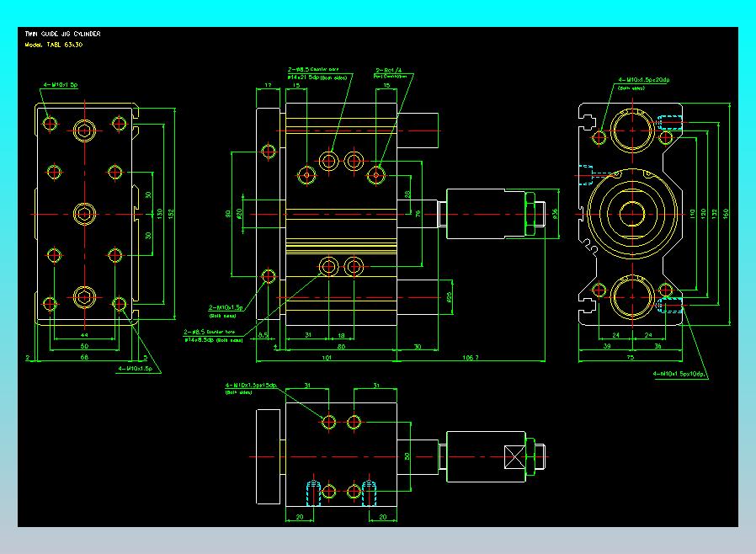Pick the 4-M10x1.5px20dp callout on the right view
Screen dimensions: 756x554
point(644,83)
